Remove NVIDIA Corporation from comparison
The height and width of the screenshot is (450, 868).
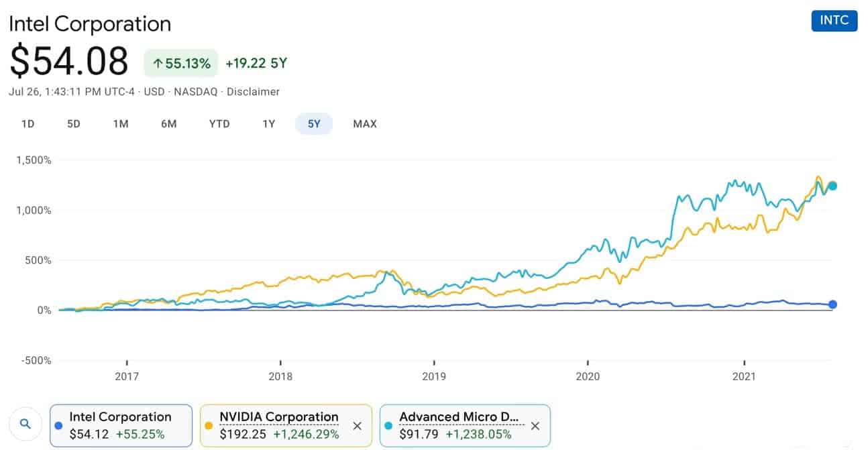(358, 426)
